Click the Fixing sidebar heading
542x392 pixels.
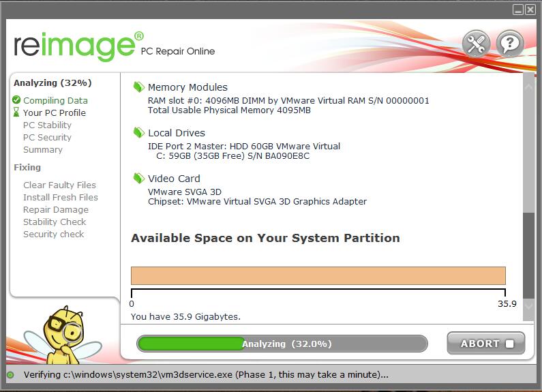(27, 167)
